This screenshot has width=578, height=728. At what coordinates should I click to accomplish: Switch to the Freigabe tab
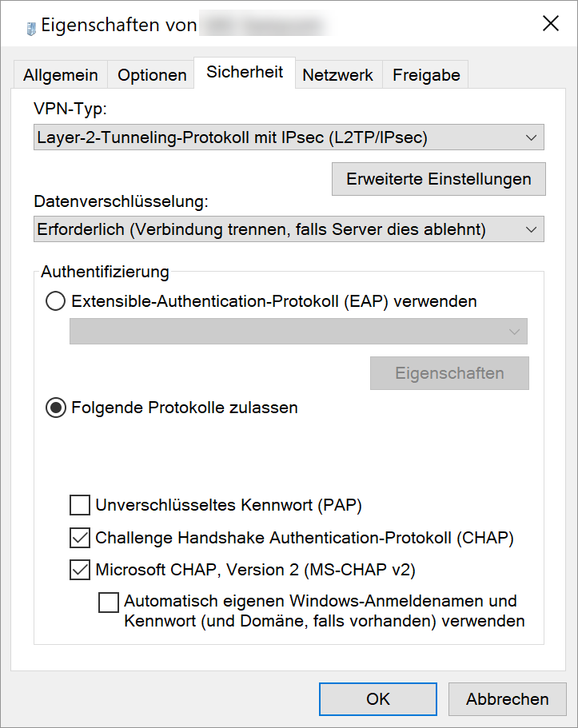[426, 75]
